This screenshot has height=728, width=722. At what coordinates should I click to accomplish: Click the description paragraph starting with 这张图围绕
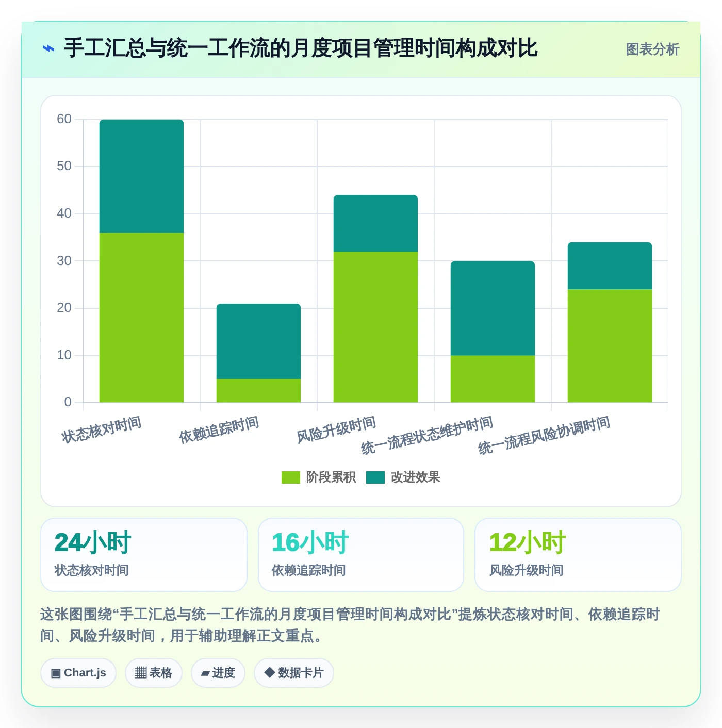(350, 625)
